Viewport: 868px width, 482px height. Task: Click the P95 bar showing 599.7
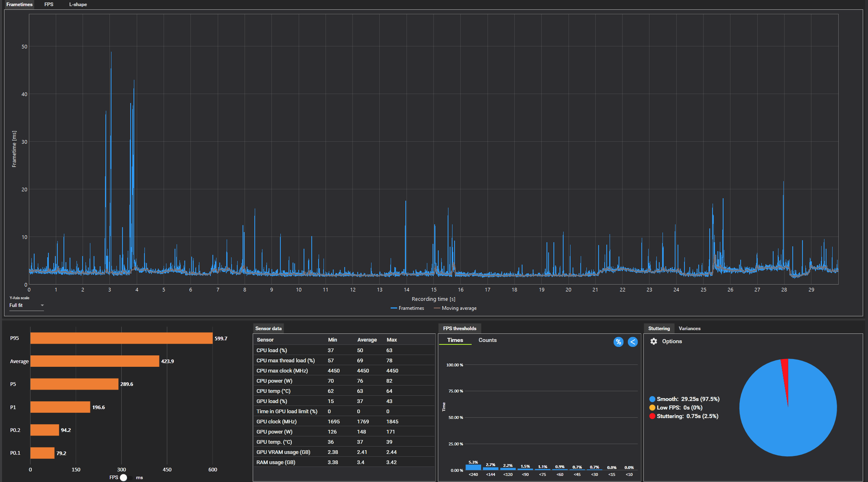pos(121,338)
